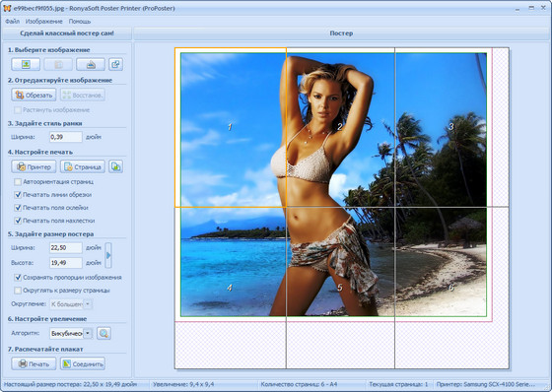This screenshot has width=552, height=392.
Task: Open the Изображение menu
Action: pyautogui.click(x=44, y=21)
